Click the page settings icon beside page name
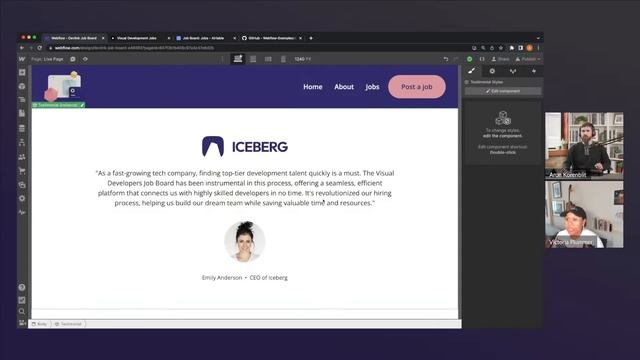This screenshot has height=360, width=640. (x=73, y=59)
